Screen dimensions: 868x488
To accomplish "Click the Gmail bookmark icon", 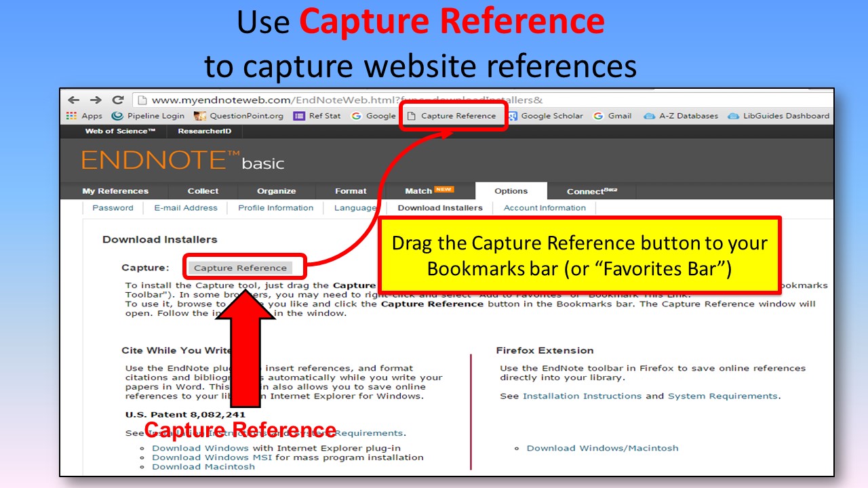I will 597,115.
